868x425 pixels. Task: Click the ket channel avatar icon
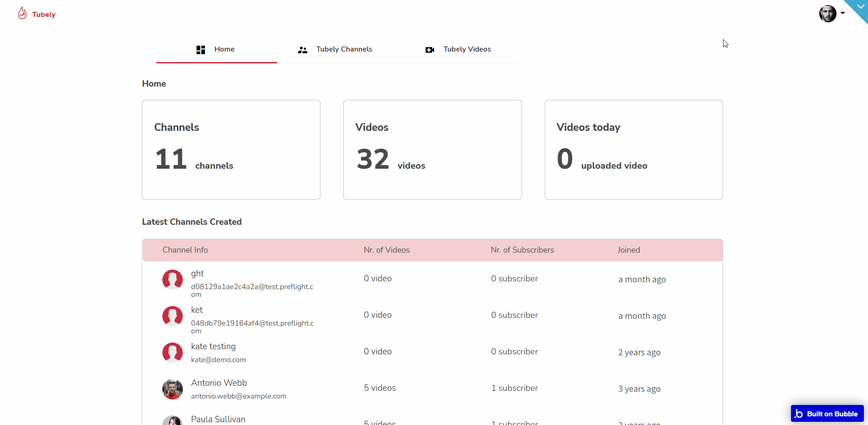pyautogui.click(x=172, y=316)
